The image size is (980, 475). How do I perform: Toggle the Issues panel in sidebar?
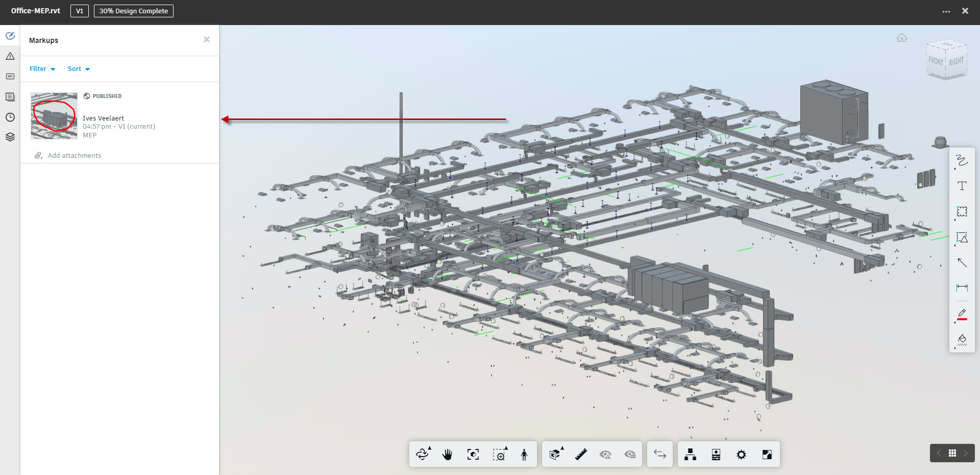[10, 56]
